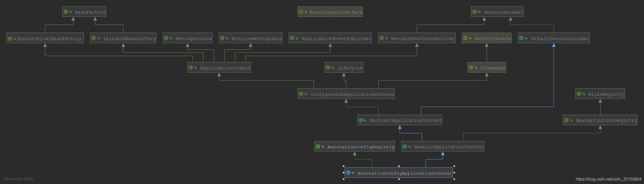Click the public lock icon on Lifecycle
Image resolution: width=644 pixels, height=184 pixels.
point(333,68)
